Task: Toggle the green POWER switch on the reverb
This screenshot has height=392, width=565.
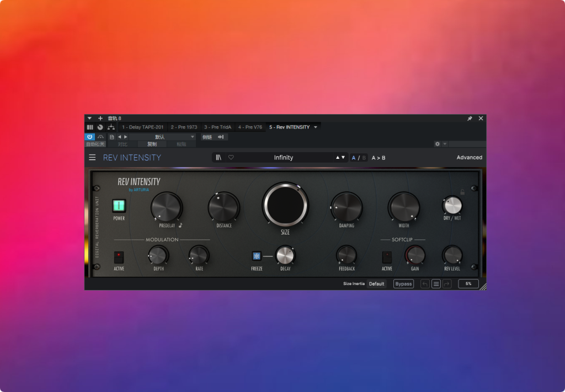Action: [x=119, y=206]
